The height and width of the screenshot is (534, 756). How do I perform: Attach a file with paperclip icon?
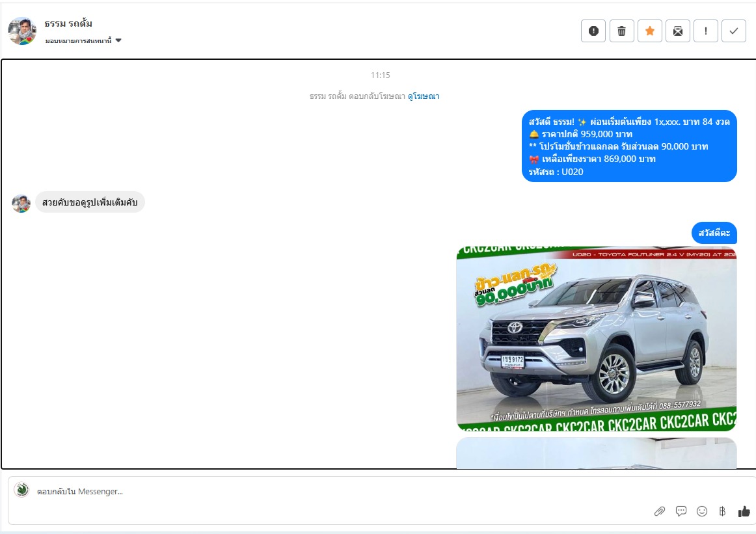tap(660, 511)
